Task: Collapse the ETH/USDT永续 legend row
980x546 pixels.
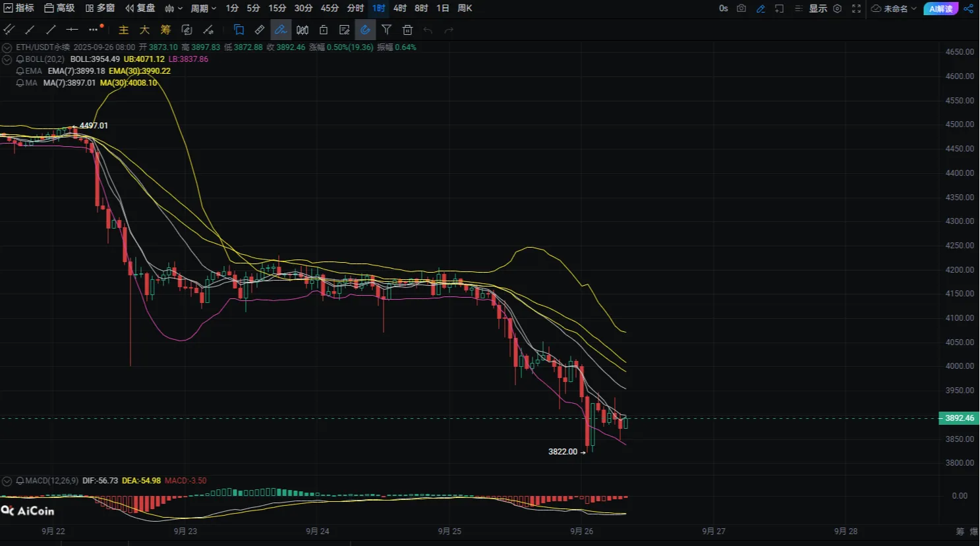Action: (7, 47)
